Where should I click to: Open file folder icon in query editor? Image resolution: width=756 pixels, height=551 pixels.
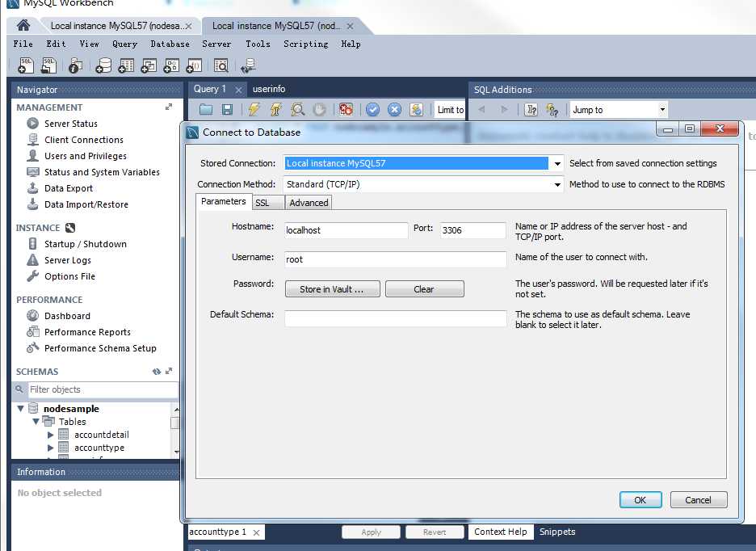click(206, 110)
